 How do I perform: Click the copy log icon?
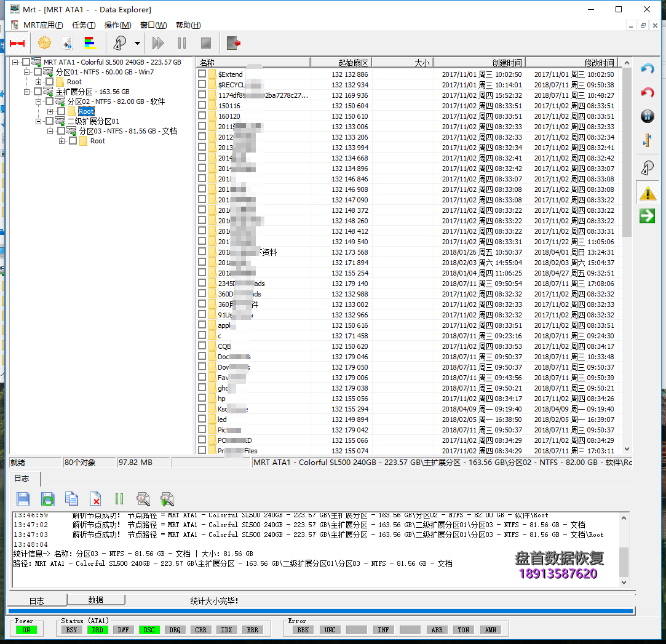pyautogui.click(x=71, y=499)
